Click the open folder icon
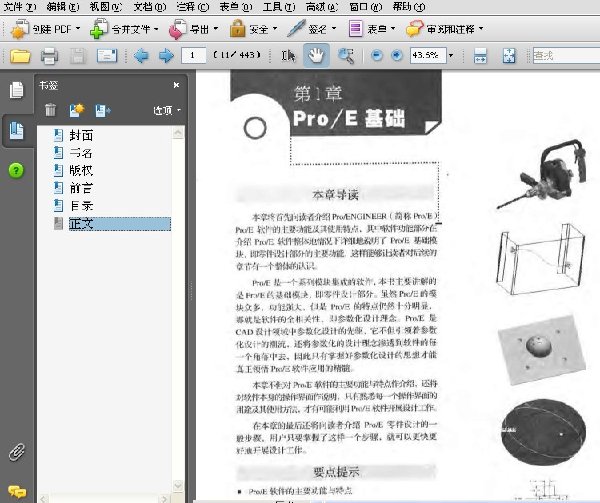The width and height of the screenshot is (600, 503). tap(20, 56)
